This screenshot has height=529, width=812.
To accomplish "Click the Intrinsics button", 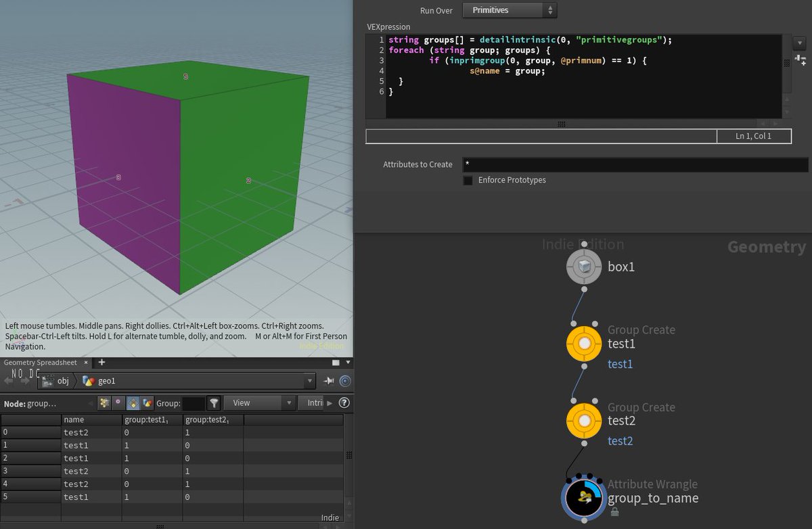I will click(x=311, y=402).
